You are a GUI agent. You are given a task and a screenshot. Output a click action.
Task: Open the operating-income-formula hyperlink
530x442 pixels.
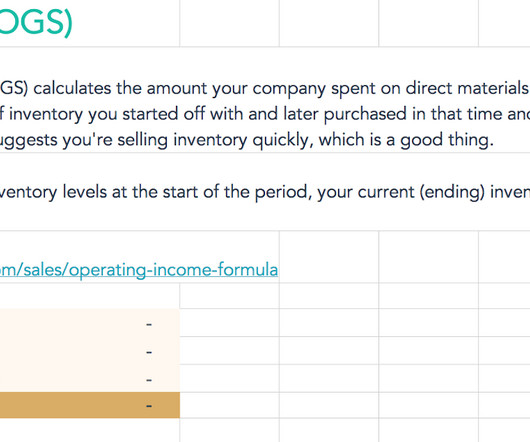tap(139, 270)
